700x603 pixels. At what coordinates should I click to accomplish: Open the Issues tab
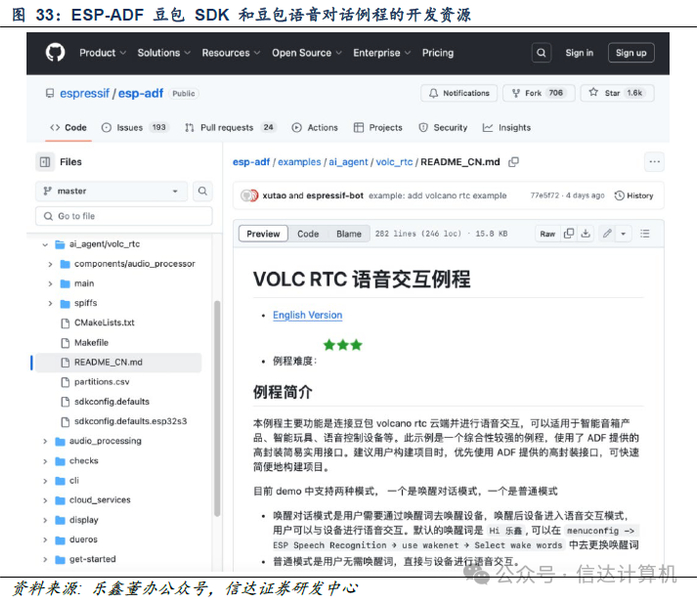135,128
